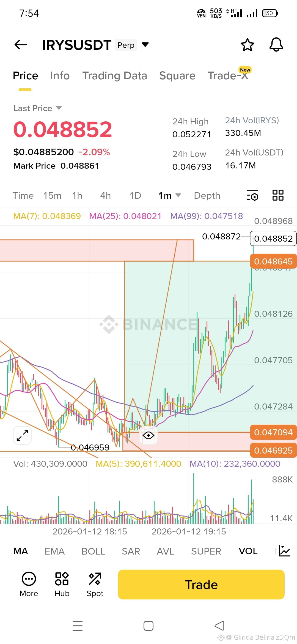This screenshot has height=644, width=297.
Task: Tap the 2026-01-12 18:15 time label
Action: (90, 531)
